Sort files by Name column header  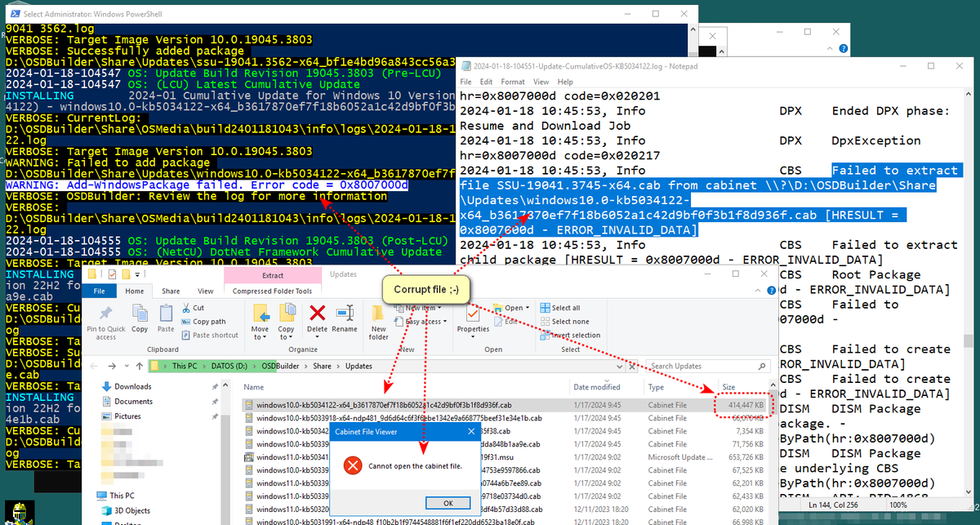coord(253,387)
